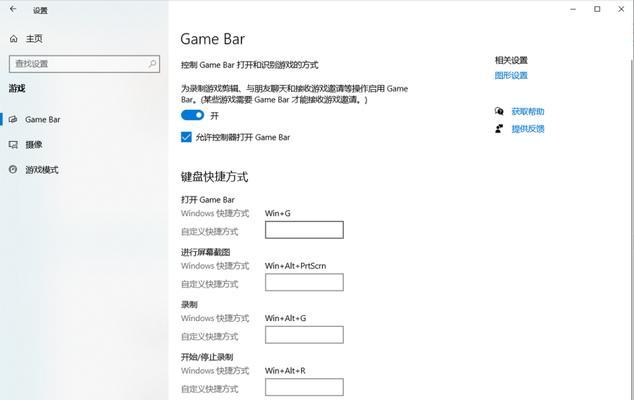Click custom shortcut field for 打开 Game Bar
The width and height of the screenshot is (634, 400).
pos(304,230)
